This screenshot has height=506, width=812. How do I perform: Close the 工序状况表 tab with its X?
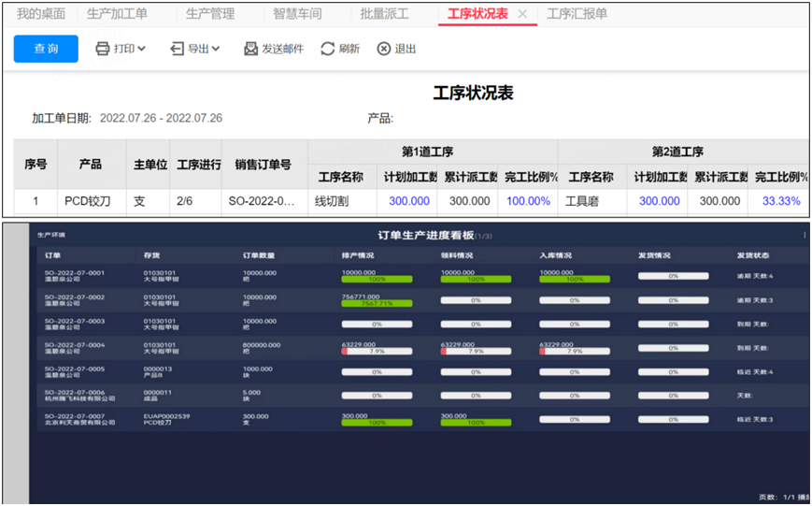click(522, 14)
